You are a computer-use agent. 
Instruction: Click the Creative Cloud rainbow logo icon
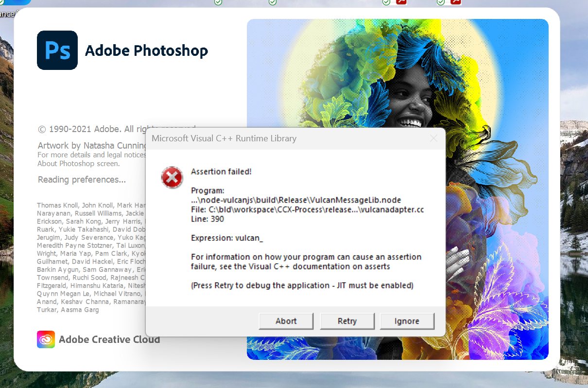(46, 339)
